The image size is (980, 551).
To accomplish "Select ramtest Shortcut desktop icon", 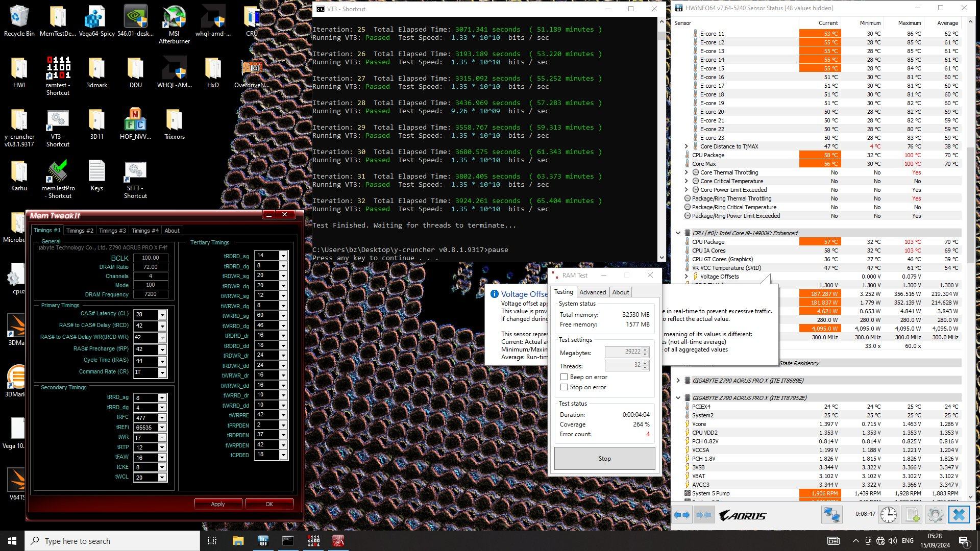I will [x=58, y=76].
